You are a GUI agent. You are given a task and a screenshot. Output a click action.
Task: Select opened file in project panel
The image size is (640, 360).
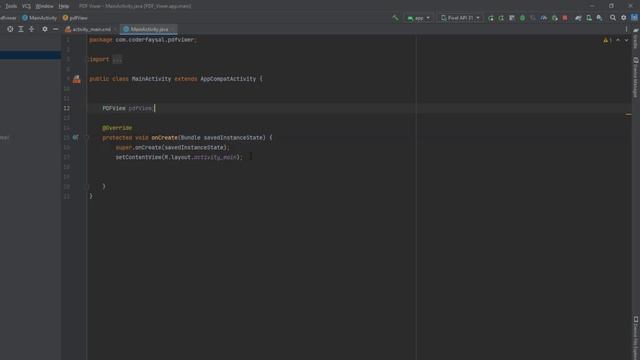tap(10, 29)
